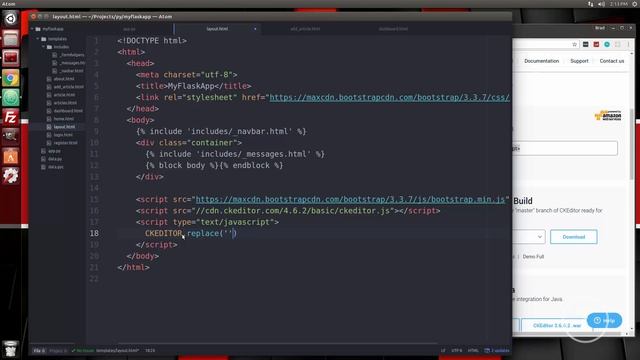Click the red terminal-like dock icon
The width and height of the screenshot is (640, 360).
coord(11,58)
